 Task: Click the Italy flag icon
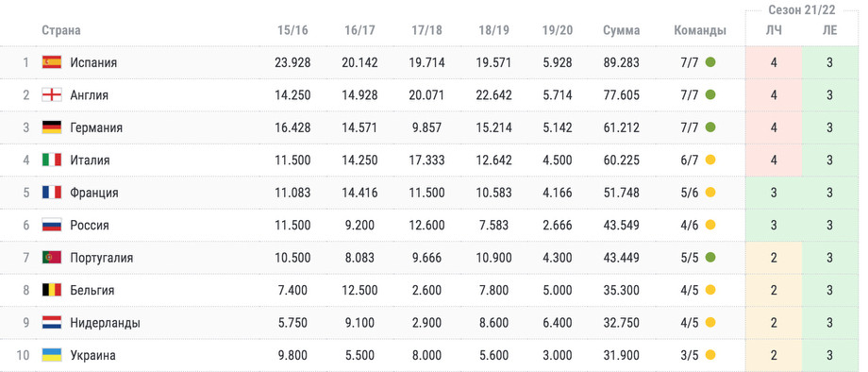pyautogui.click(x=52, y=160)
